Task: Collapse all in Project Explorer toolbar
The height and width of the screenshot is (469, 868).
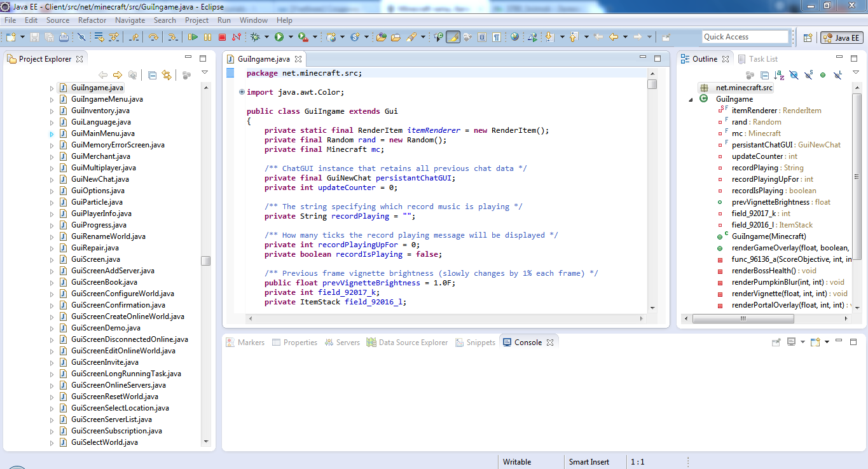Action: (152, 75)
